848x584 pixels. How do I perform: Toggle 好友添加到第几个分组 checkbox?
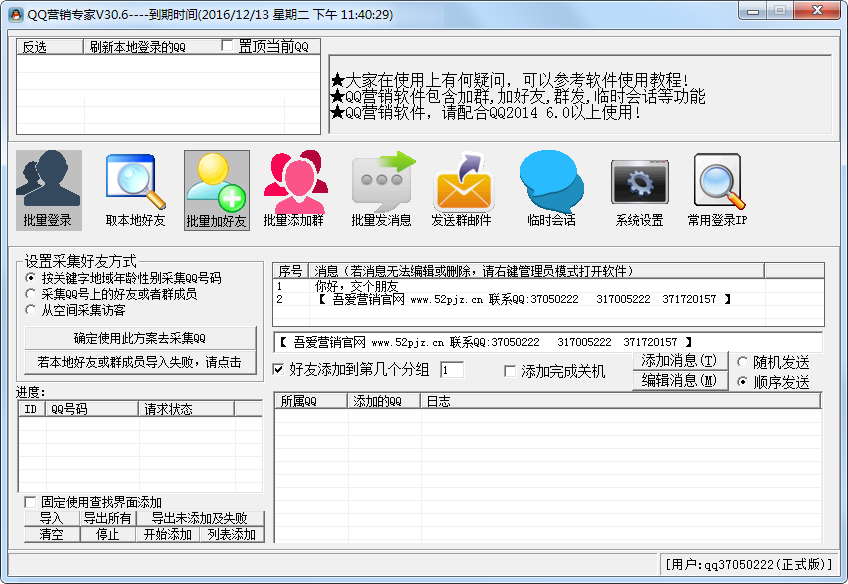(x=279, y=370)
